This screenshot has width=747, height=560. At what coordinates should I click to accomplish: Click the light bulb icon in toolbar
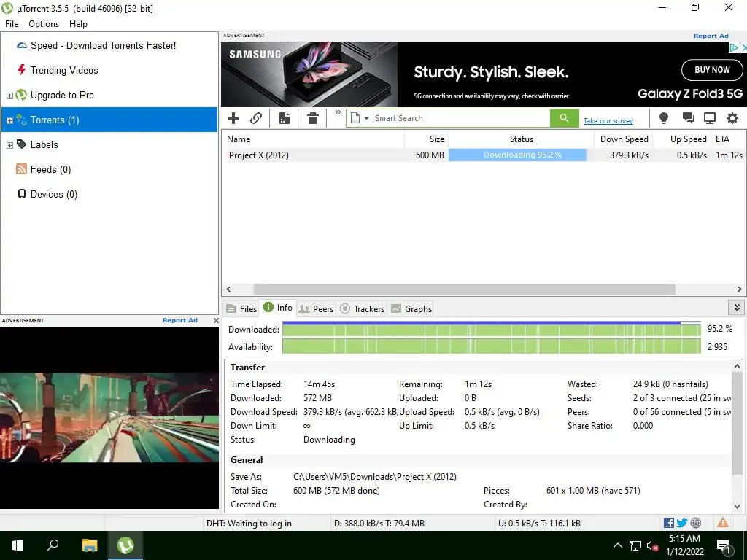point(663,118)
